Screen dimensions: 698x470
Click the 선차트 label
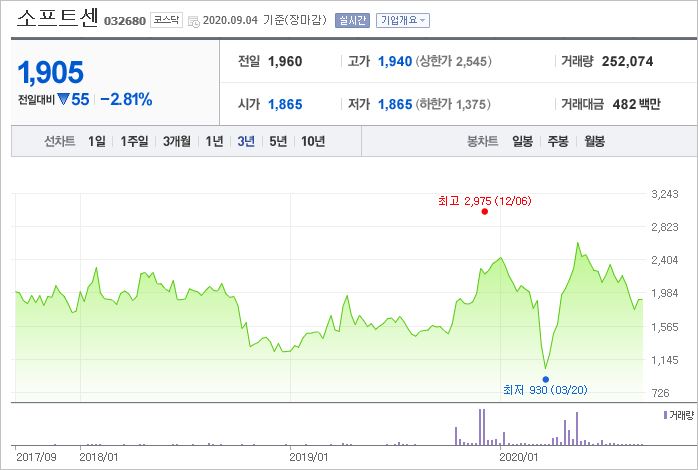(x=60, y=142)
